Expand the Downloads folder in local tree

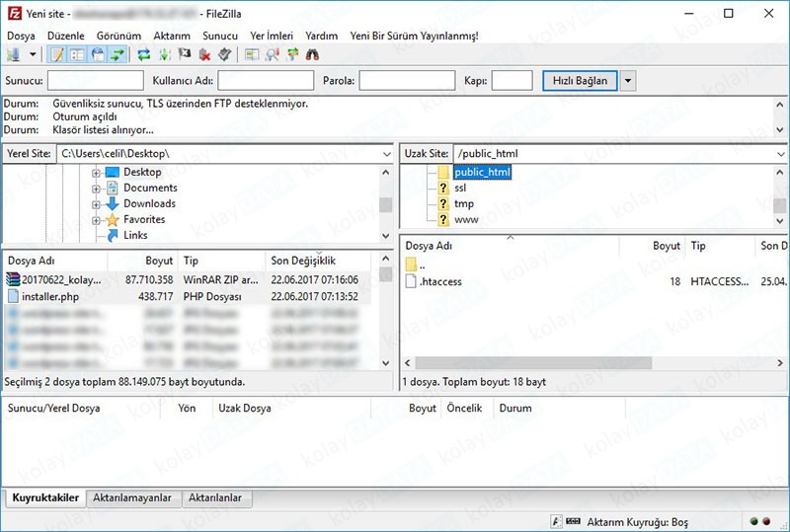tap(97, 204)
